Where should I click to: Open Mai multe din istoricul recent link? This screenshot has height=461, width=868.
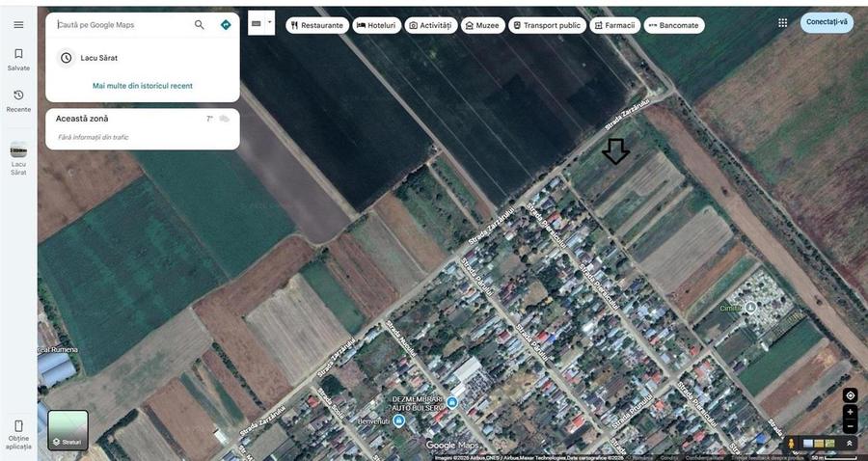[x=143, y=86]
